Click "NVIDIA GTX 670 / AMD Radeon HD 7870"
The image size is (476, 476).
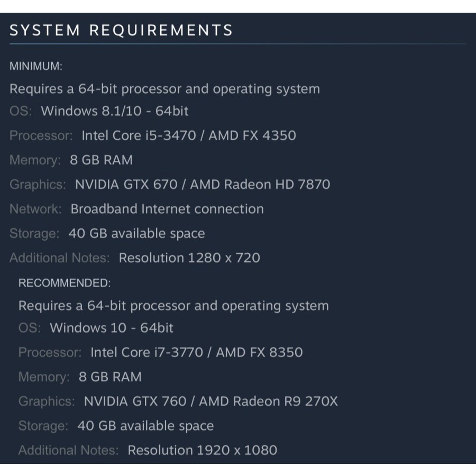pos(202,185)
